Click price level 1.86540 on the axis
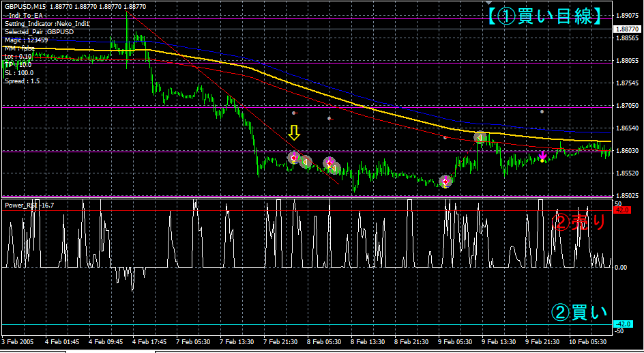Viewport: 644px width, 353px height. tap(628, 128)
